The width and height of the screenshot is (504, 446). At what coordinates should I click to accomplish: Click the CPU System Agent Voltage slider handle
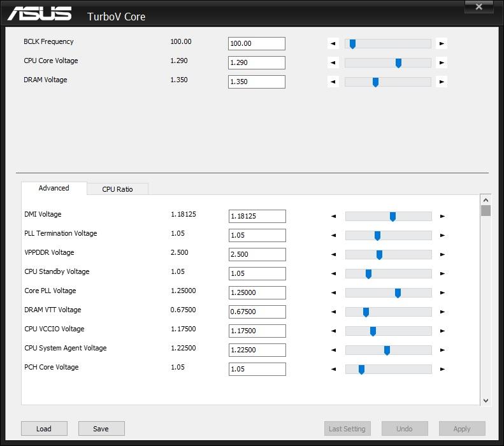tap(387, 350)
